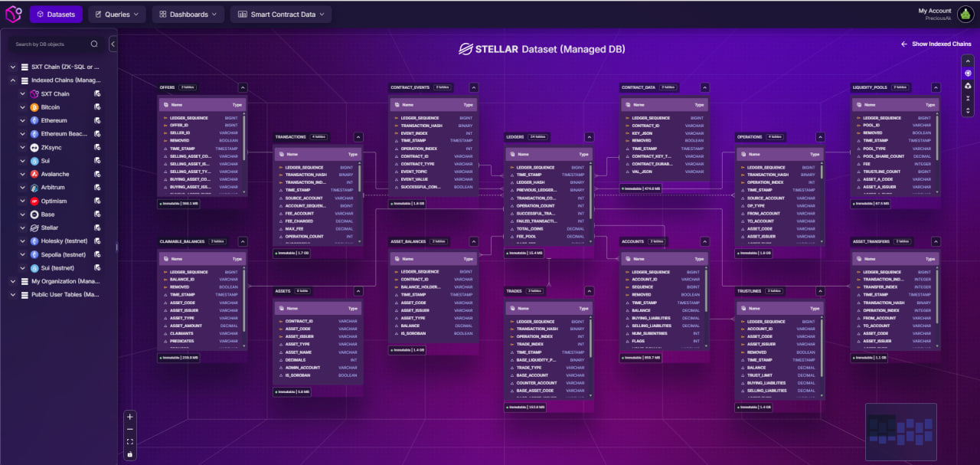Select Base in the chain list
This screenshot has width=980, height=465.
click(x=48, y=214)
